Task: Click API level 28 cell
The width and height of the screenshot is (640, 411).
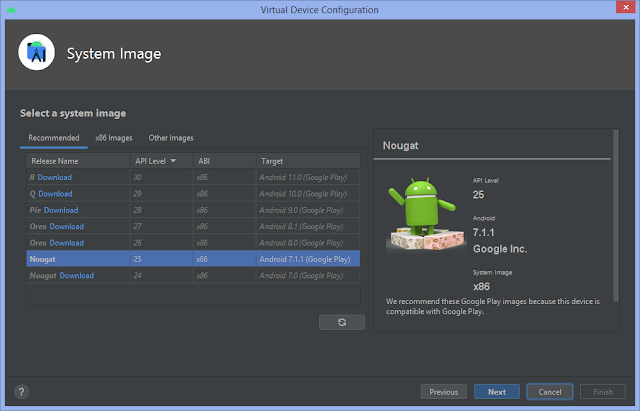Action: pyautogui.click(x=162, y=210)
